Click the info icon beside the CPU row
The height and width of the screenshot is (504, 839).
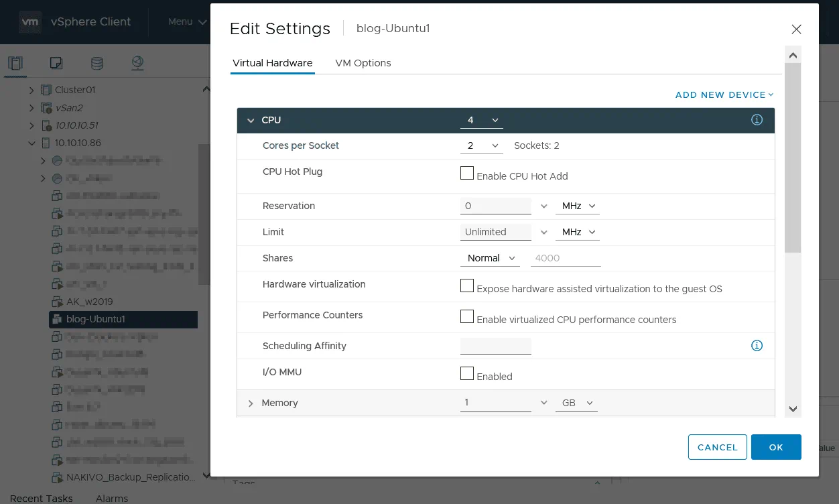tap(757, 119)
